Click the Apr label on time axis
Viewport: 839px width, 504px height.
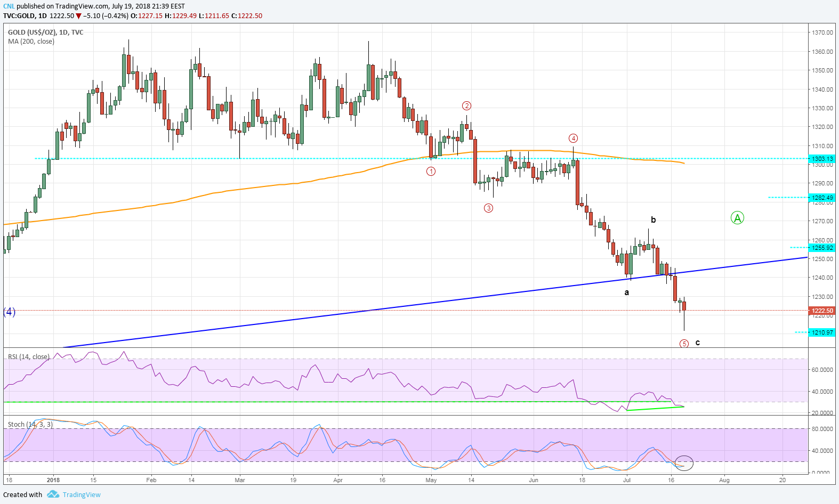[x=338, y=480]
